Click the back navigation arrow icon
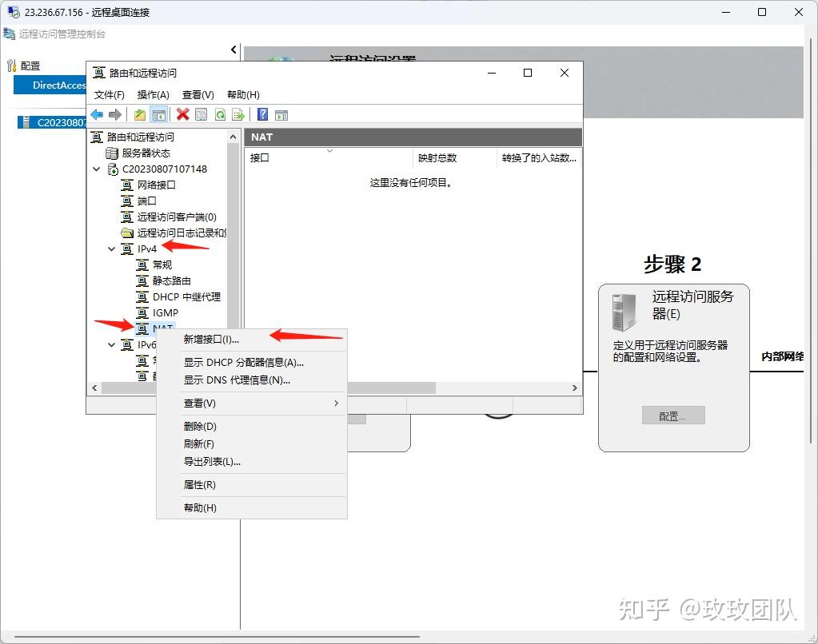 tap(97, 114)
